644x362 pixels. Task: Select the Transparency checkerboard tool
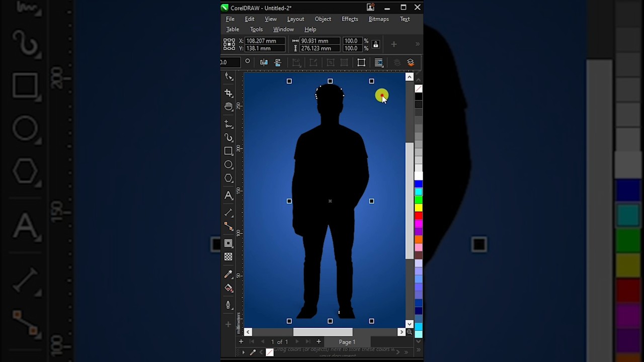(228, 257)
